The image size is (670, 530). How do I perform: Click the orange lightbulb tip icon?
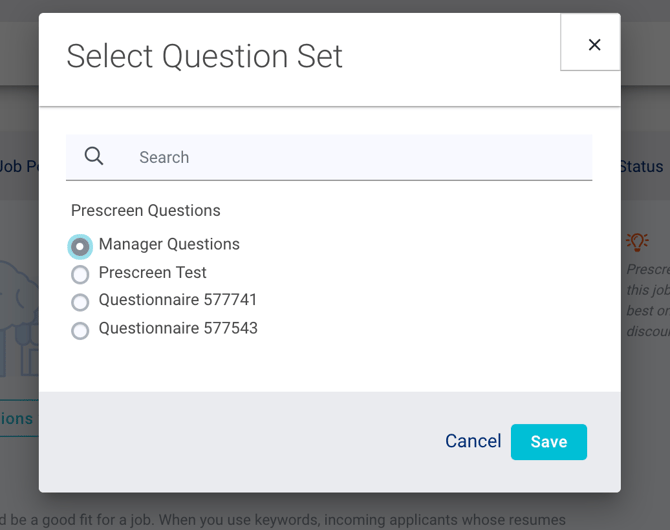(x=637, y=242)
